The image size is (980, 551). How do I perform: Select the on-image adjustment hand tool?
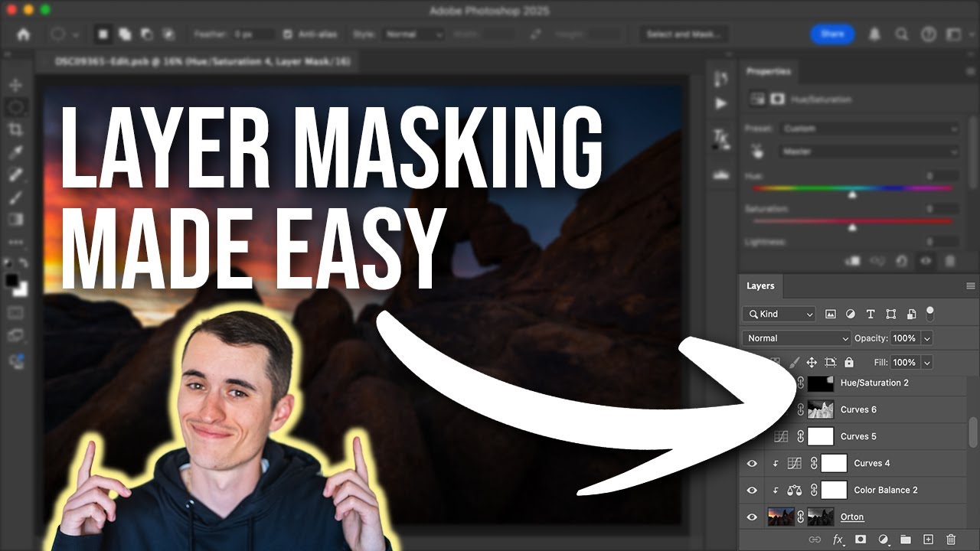tap(758, 152)
